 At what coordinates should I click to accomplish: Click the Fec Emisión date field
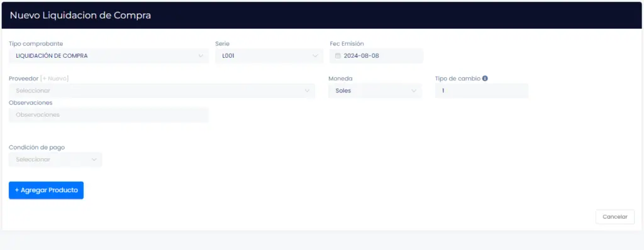point(376,56)
